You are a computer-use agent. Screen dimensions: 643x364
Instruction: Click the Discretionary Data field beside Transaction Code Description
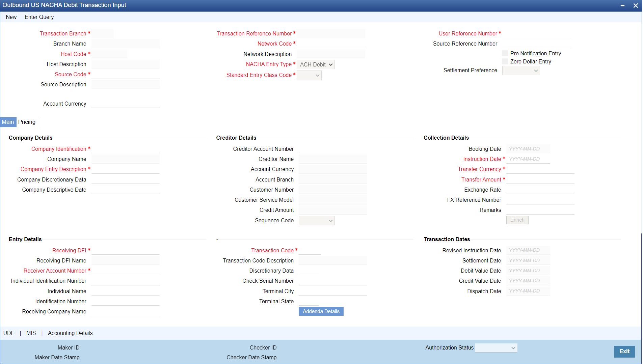(x=309, y=271)
